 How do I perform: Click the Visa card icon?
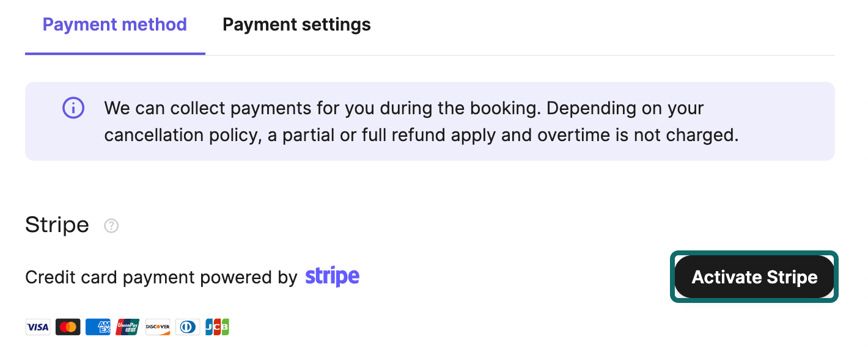[37, 327]
